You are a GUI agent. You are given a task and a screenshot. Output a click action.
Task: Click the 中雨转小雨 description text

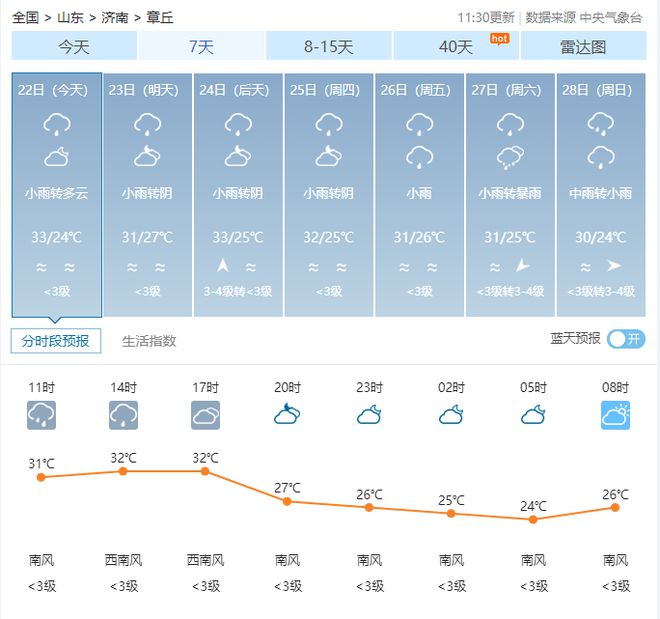[601, 193]
